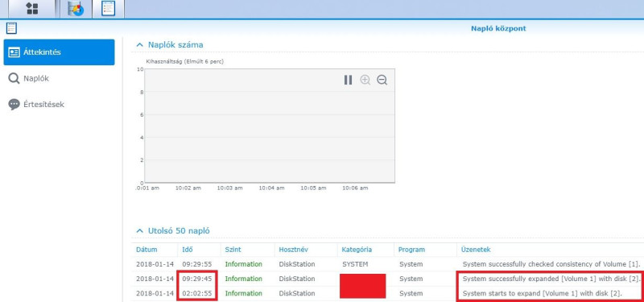Select the Áttekintés sidebar tab
The height and width of the screenshot is (302, 644).
coord(59,52)
